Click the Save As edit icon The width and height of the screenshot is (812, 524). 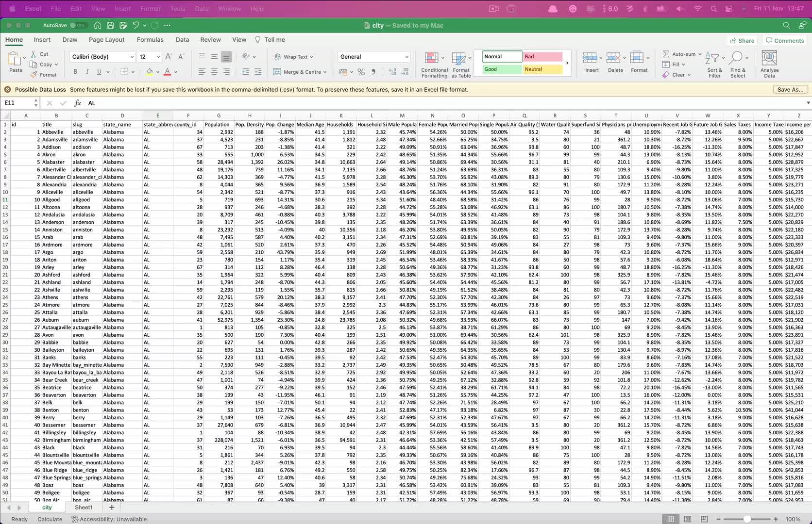tap(123, 25)
